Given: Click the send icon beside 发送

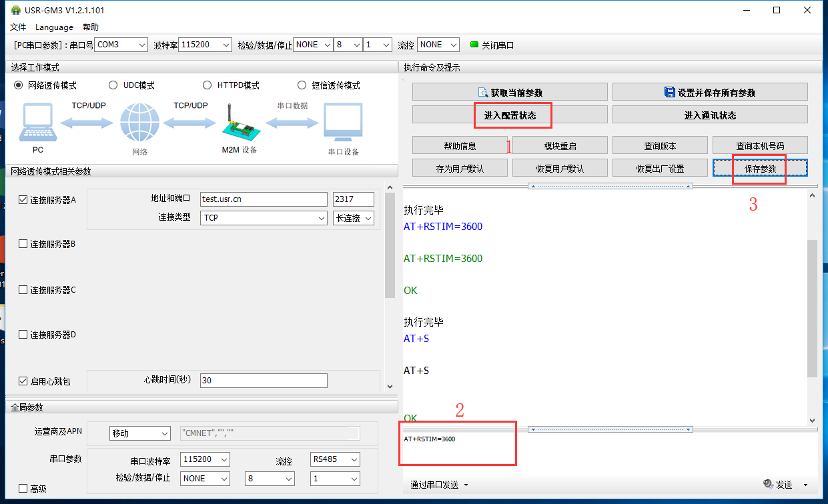Looking at the screenshot, I should 768,485.
